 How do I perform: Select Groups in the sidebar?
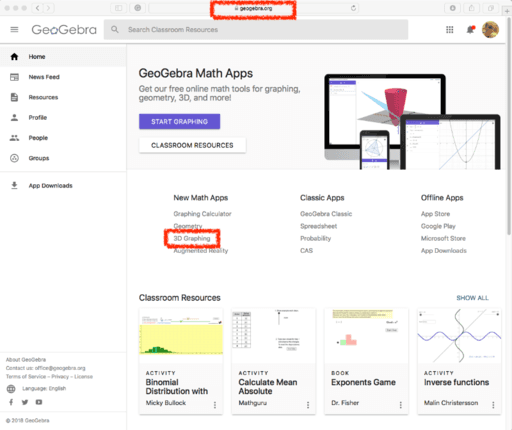point(63,158)
